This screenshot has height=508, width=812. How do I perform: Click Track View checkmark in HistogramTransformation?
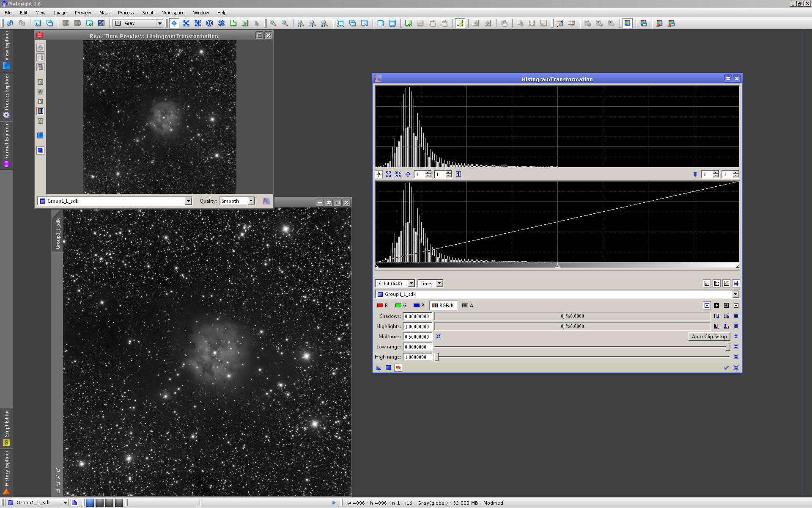pyautogui.click(x=726, y=368)
